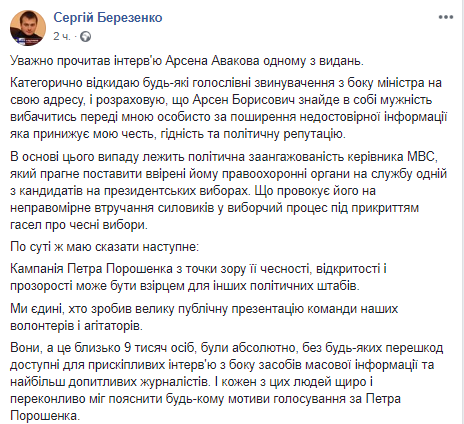Click the paragraph beginning 'Ми єдині, хто зробив'

coord(204,317)
